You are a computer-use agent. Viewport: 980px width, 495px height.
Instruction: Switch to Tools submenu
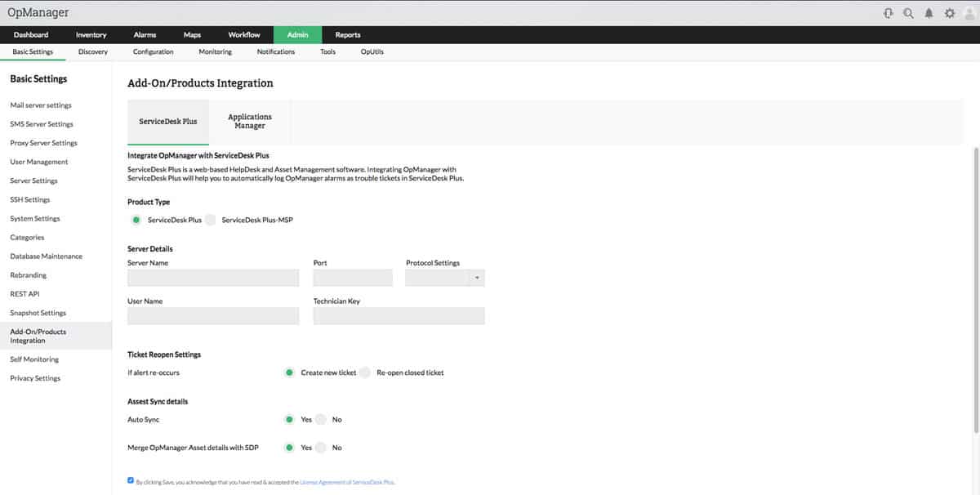pyautogui.click(x=327, y=51)
